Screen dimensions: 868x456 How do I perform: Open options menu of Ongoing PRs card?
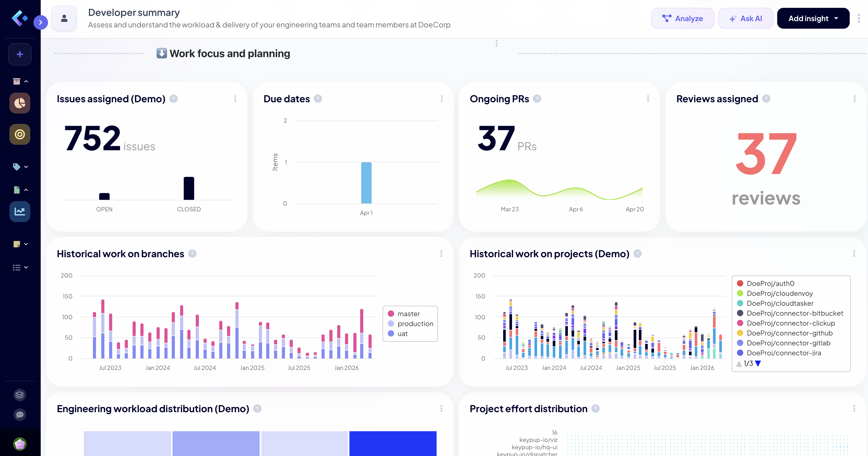click(x=648, y=99)
